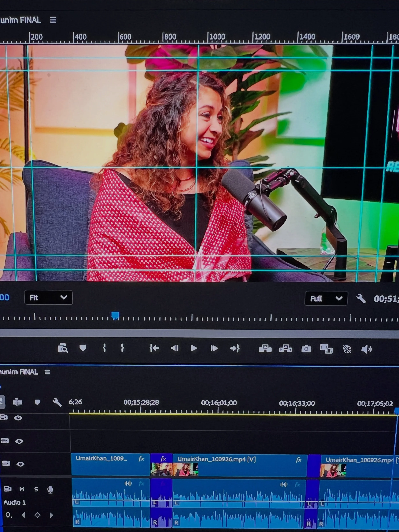Open the Fit zoom level dropdown

pyautogui.click(x=48, y=298)
